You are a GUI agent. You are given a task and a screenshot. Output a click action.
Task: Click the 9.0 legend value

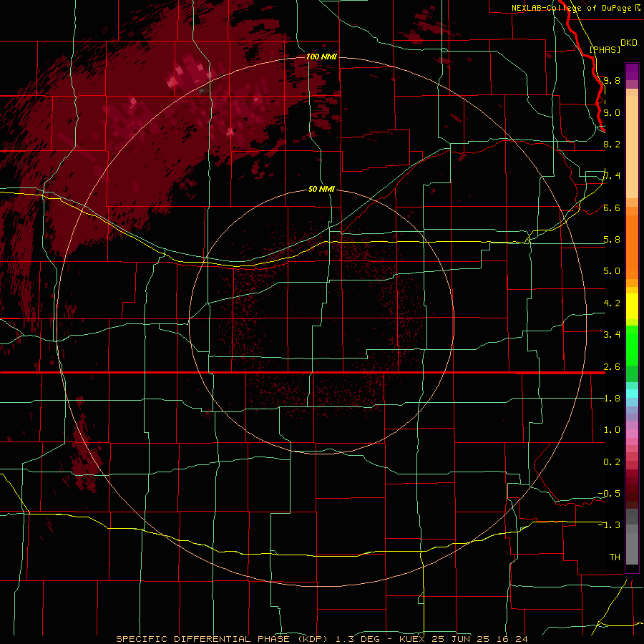pos(612,112)
